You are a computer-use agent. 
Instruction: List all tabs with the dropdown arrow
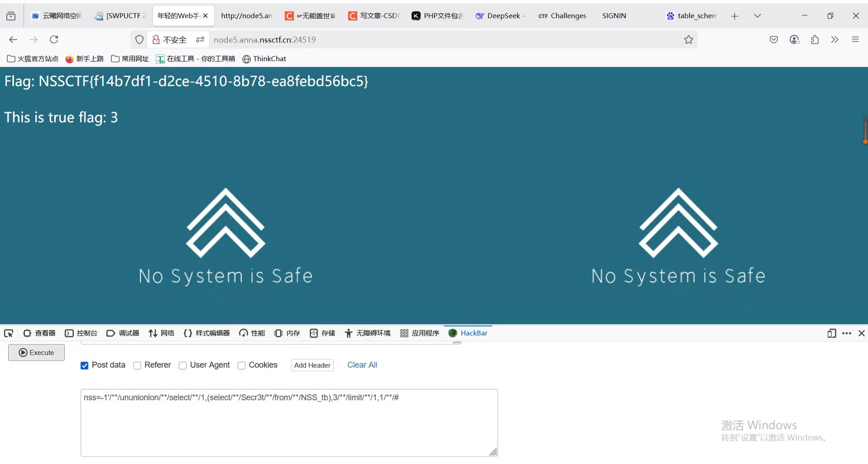pyautogui.click(x=758, y=16)
